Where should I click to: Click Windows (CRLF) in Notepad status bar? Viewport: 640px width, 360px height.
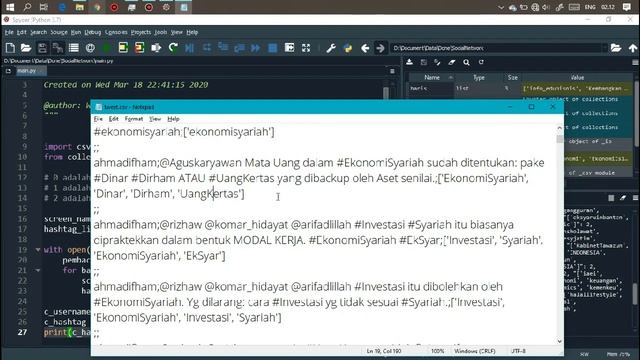coord(475,351)
